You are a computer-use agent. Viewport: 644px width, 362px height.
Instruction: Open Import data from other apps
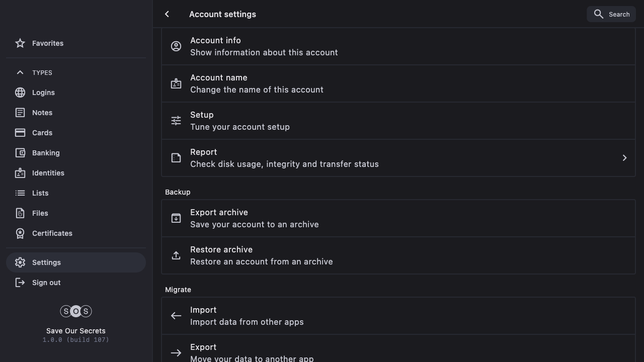point(397,316)
